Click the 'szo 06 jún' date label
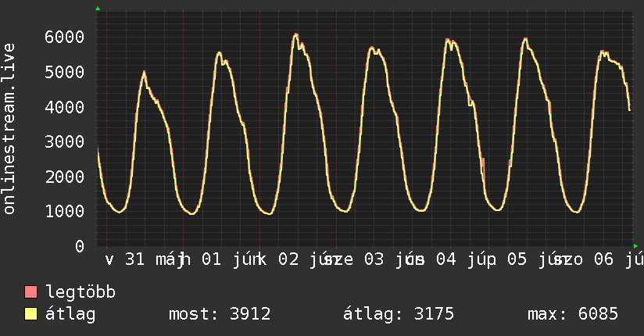 pos(598,259)
